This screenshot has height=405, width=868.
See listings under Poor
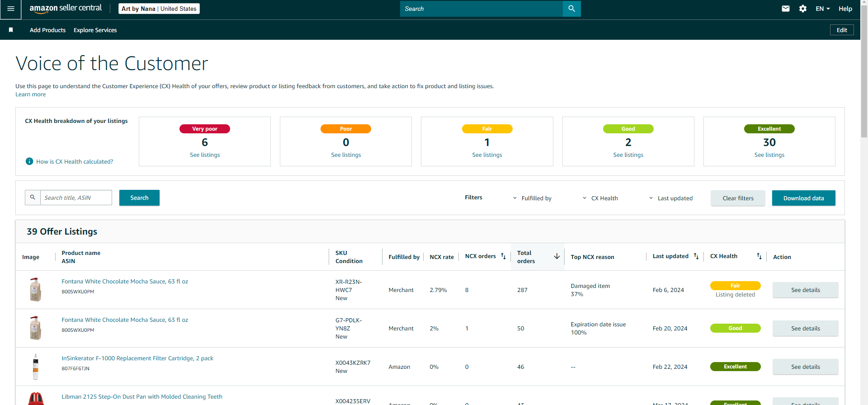pyautogui.click(x=346, y=155)
